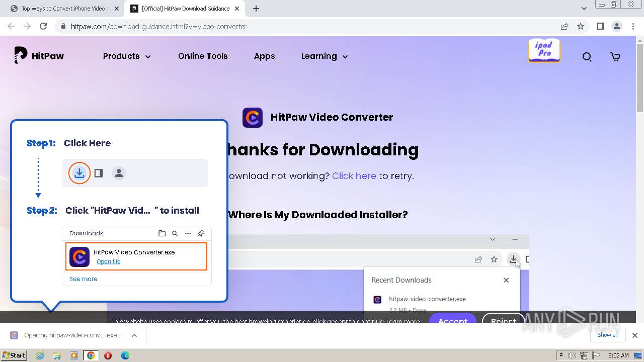The image size is (644, 362).
Task: Reload the page with the refresh icon
Action: [43, 26]
